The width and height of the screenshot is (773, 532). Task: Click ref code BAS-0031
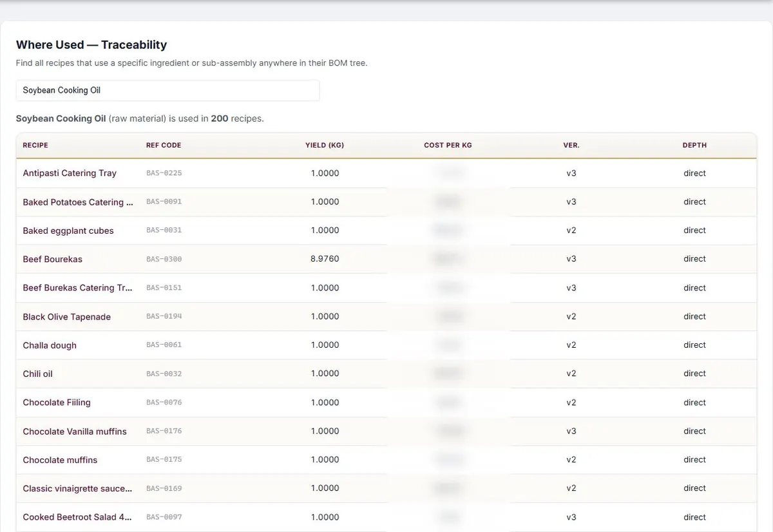pos(164,230)
